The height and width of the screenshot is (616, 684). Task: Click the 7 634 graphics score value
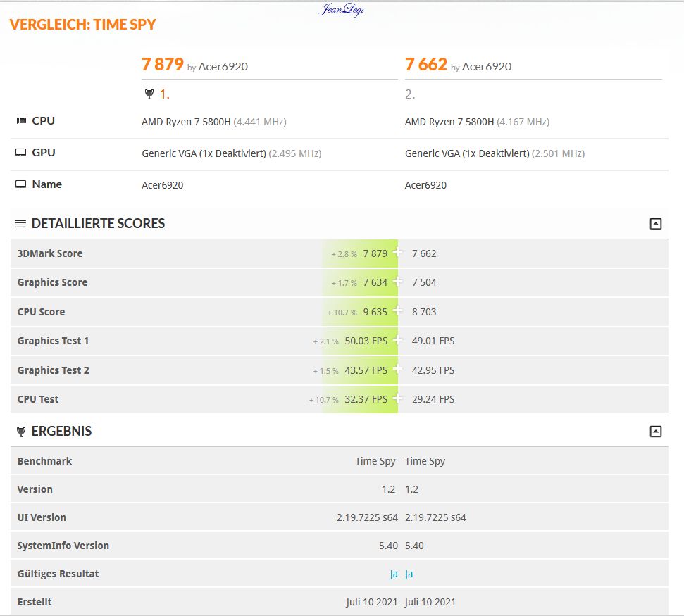(375, 282)
